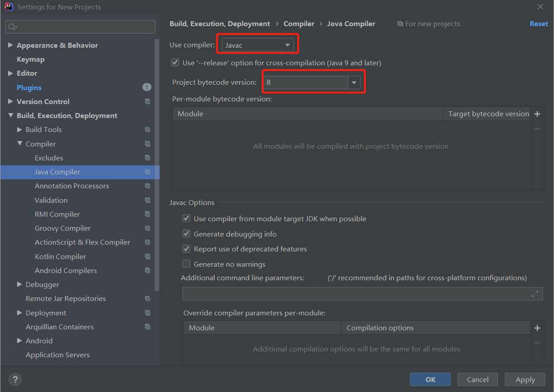554x392 pixels.
Task: Click Compiler breadcrumb in header
Action: pyautogui.click(x=299, y=24)
